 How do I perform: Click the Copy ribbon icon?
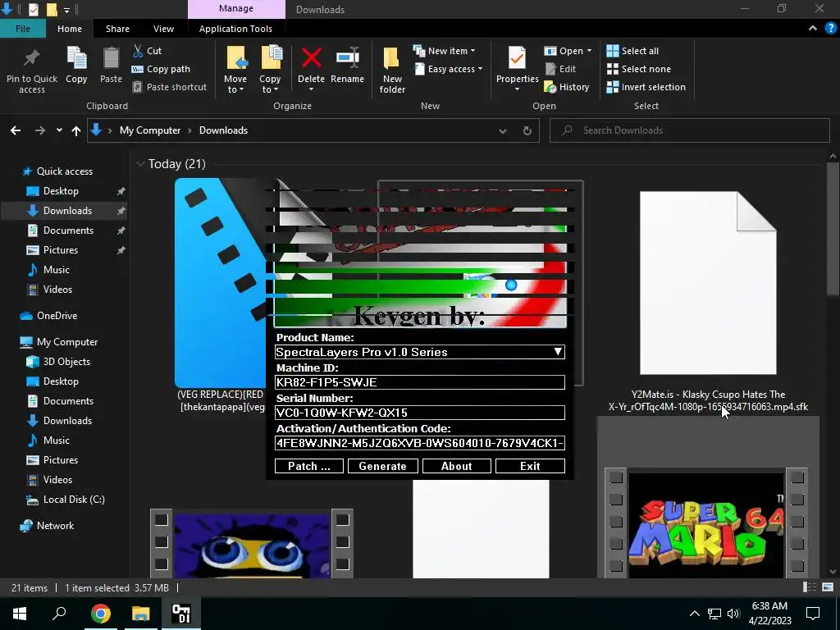(x=76, y=58)
